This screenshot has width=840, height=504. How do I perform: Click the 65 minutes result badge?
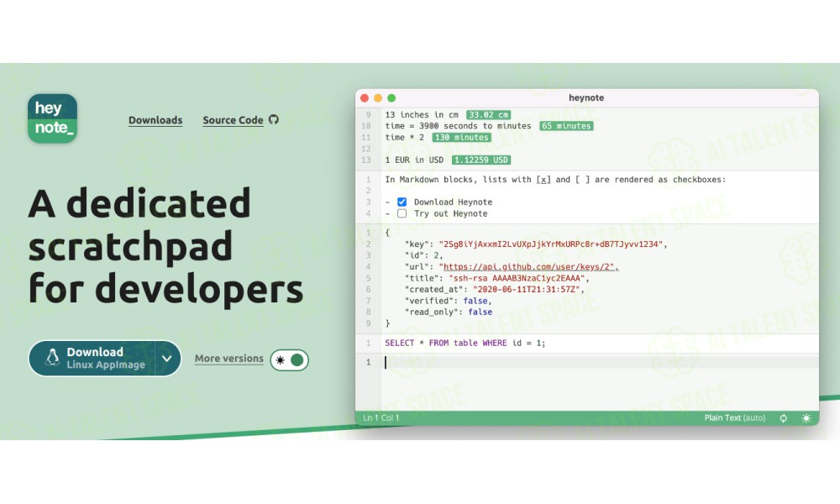click(566, 126)
